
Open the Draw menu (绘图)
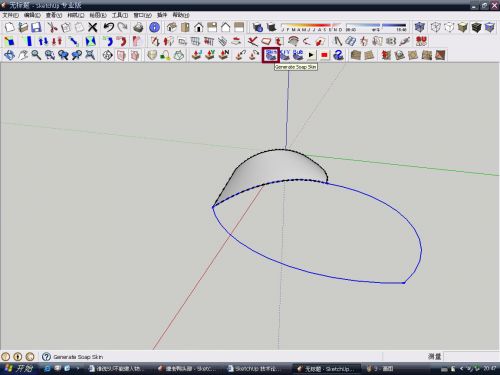[x=98, y=15]
